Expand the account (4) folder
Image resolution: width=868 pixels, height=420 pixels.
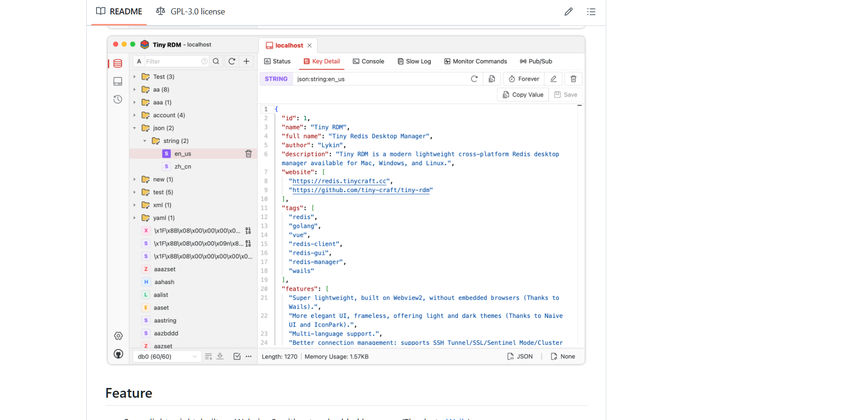pyautogui.click(x=135, y=115)
